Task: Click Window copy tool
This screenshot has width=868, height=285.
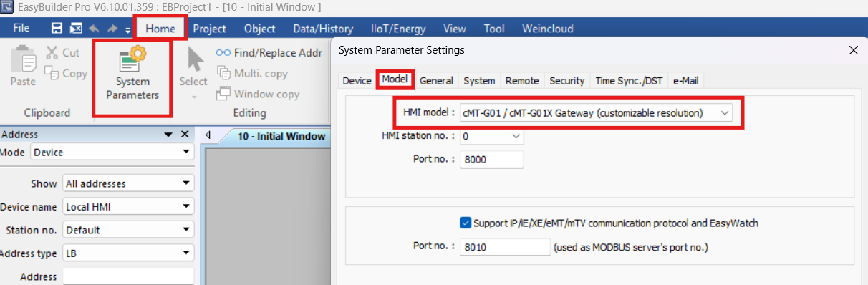Action: (258, 94)
